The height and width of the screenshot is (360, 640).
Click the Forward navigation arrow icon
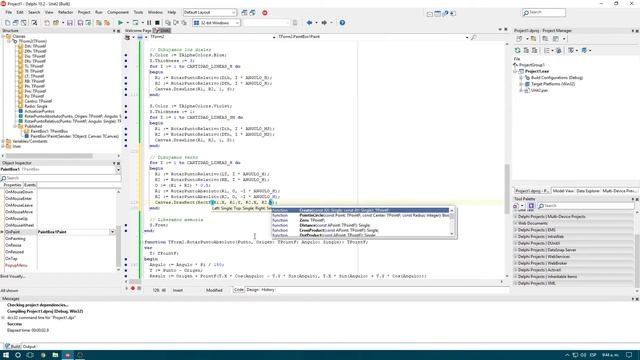tap(324, 23)
